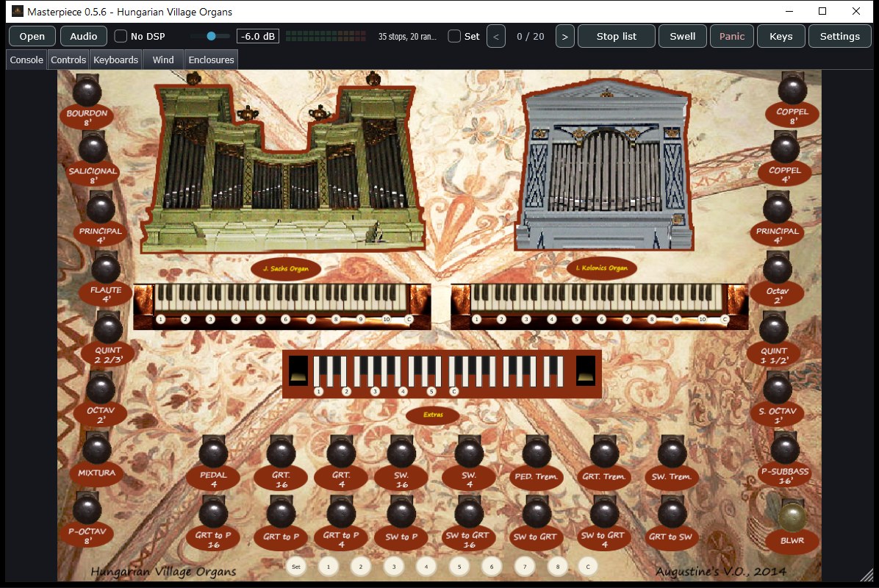Image resolution: width=879 pixels, height=588 pixels.
Task: Engage the GRT to SW coupler
Action: (672, 512)
